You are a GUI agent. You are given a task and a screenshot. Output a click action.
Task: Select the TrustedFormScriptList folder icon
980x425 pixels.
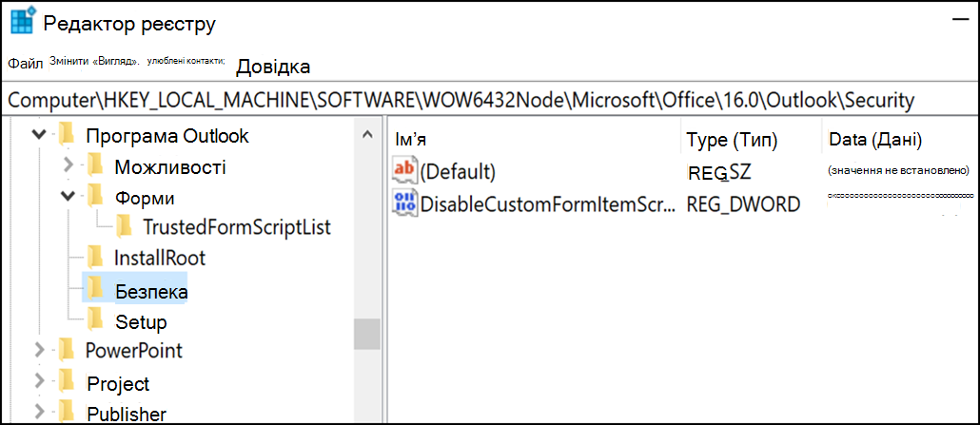125,226
